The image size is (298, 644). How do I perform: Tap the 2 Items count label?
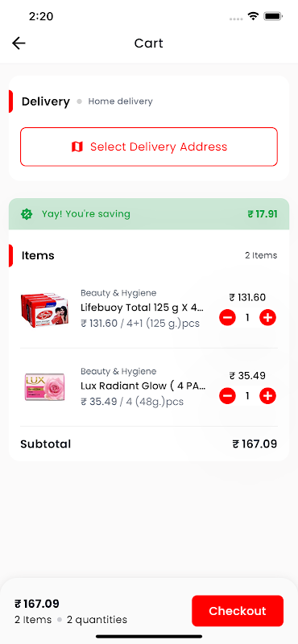[261, 255]
